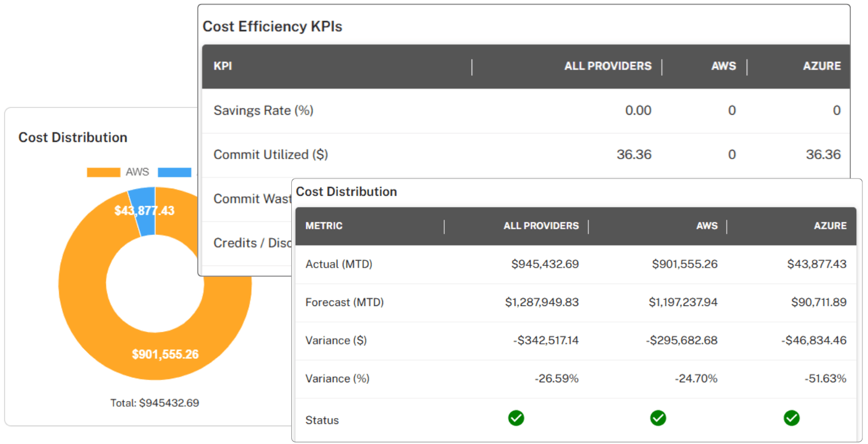Click the $43,877.43 Azure actual cell
868x444 pixels.
[x=817, y=264]
